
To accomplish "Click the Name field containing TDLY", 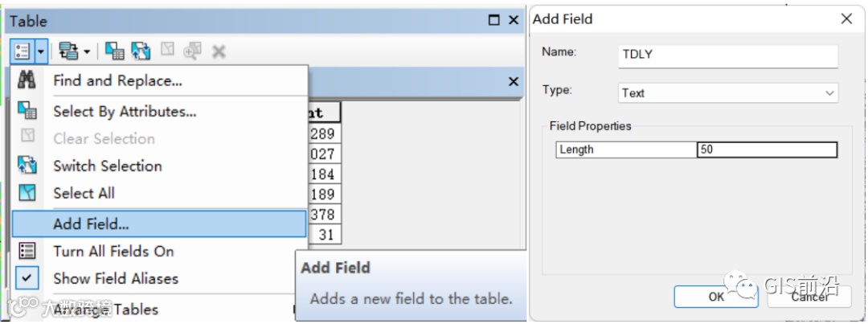I will [x=728, y=55].
